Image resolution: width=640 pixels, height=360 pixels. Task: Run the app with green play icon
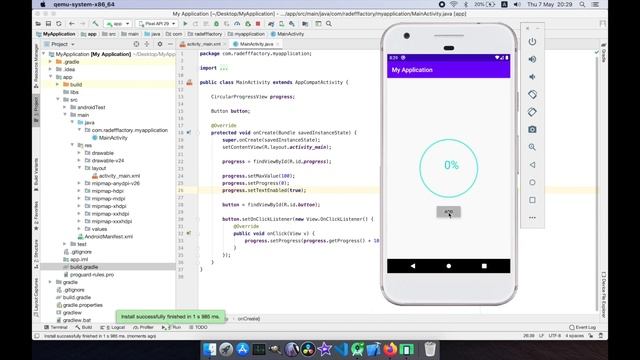[x=185, y=24]
